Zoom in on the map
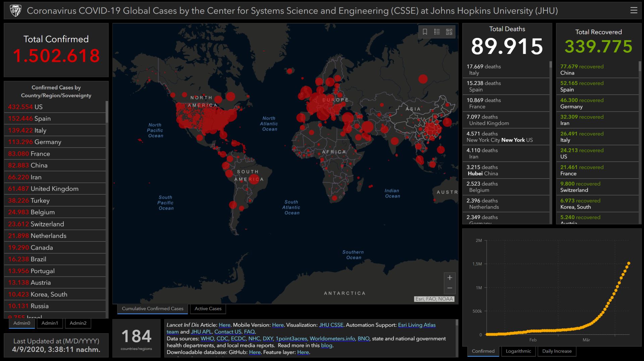This screenshot has width=644, height=361. pos(450,278)
